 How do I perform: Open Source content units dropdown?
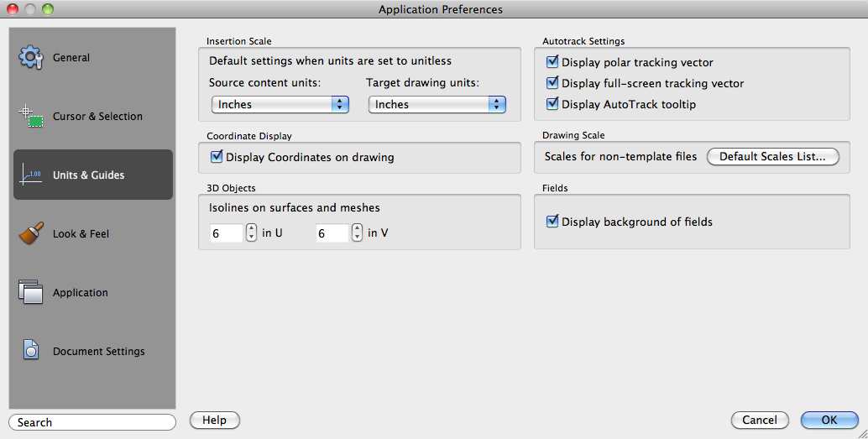(x=280, y=104)
